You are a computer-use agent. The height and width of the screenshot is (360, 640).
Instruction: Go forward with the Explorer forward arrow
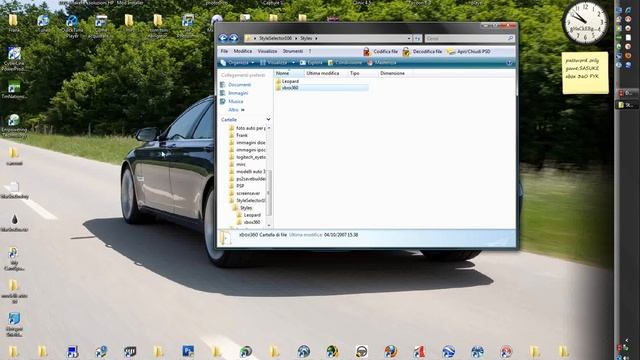click(x=234, y=38)
